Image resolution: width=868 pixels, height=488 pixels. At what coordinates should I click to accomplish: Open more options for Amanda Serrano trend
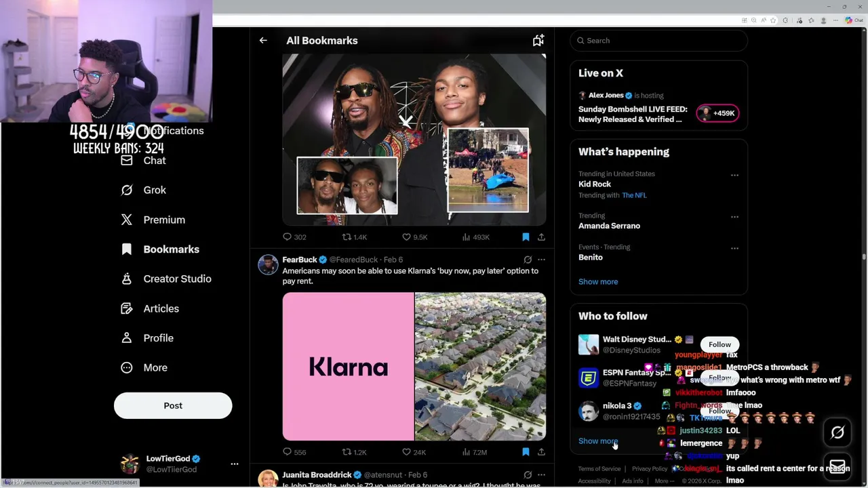click(x=734, y=217)
